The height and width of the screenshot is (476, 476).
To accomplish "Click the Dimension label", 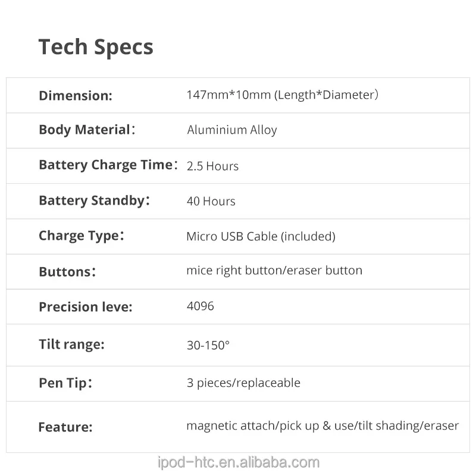I will coord(76,95).
